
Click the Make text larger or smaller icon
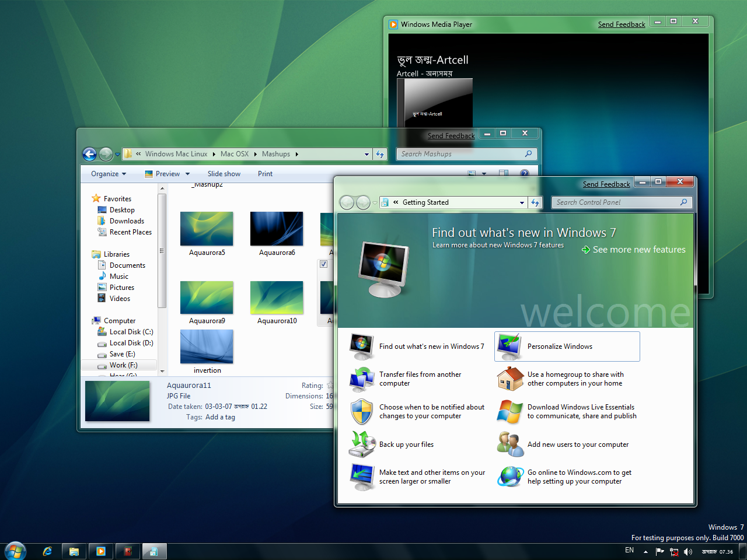(x=362, y=477)
